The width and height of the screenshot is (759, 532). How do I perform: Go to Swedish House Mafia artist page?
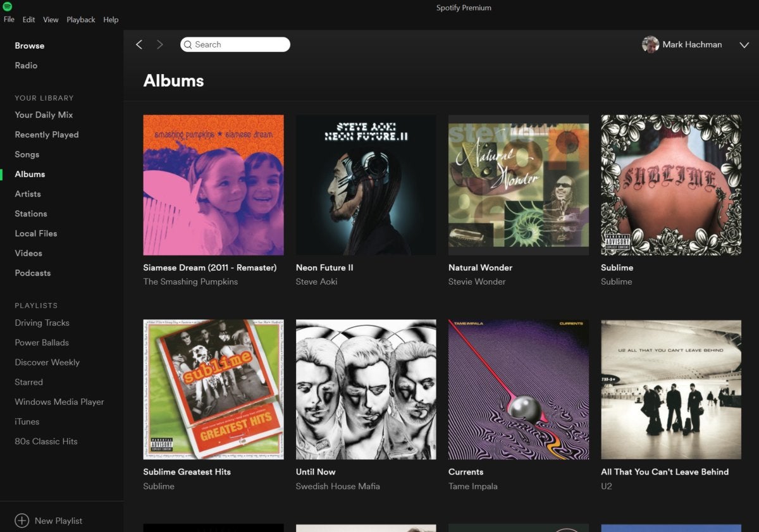[338, 486]
